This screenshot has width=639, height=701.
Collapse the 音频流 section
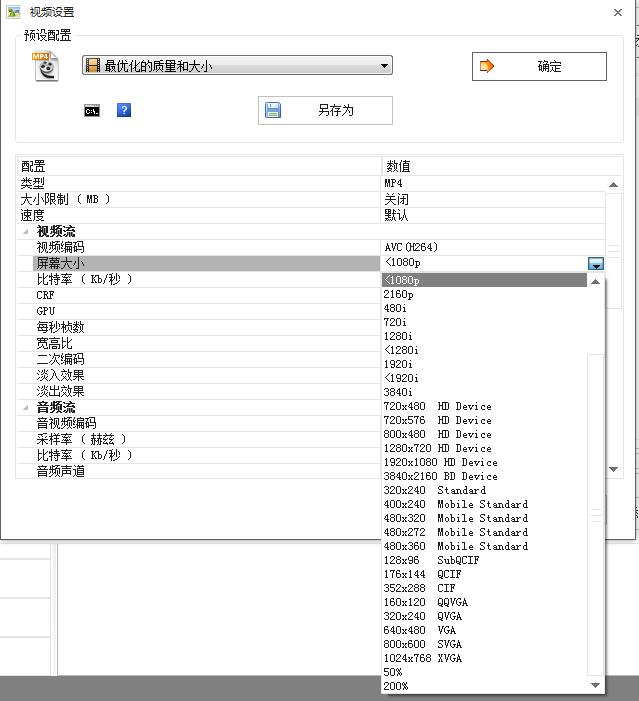tap(26, 407)
